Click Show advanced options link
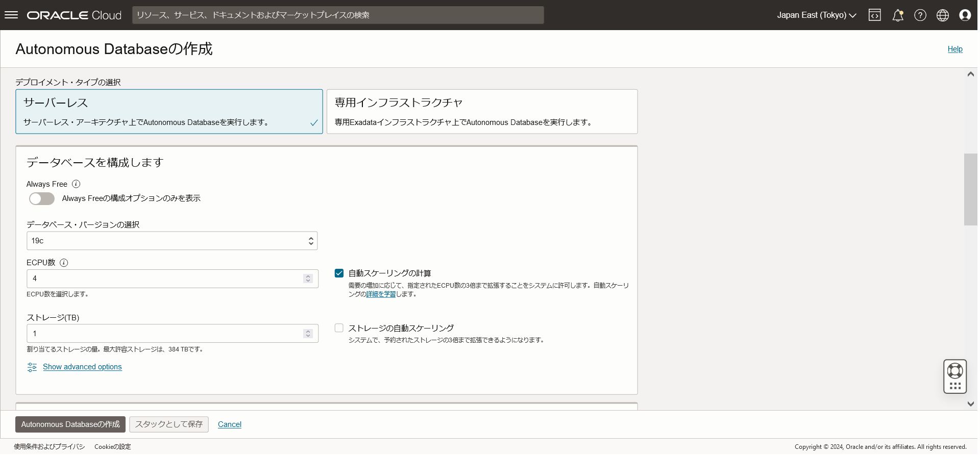 point(82,367)
